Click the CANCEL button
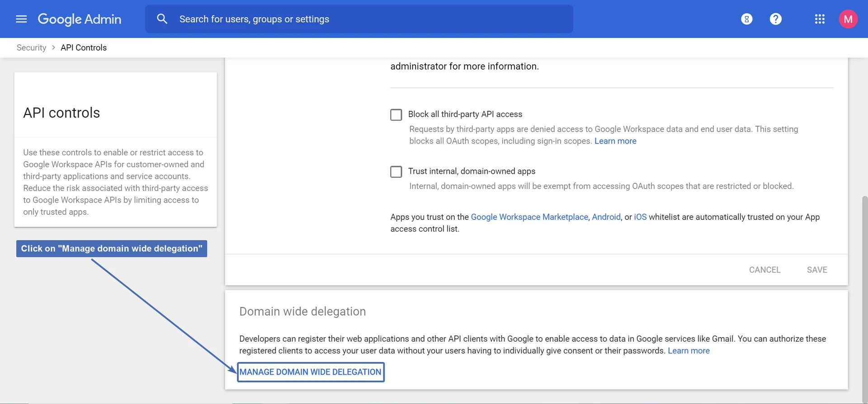Viewport: 868px width, 404px height. (x=765, y=270)
